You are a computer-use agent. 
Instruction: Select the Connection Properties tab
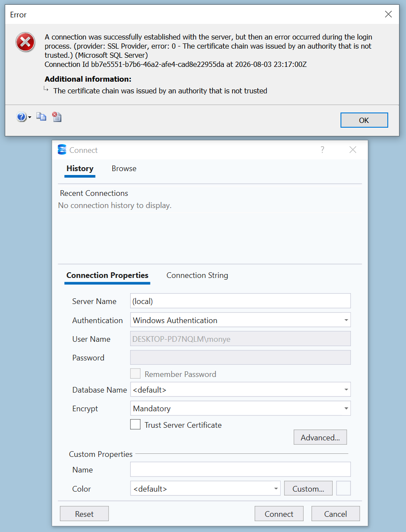click(x=107, y=275)
